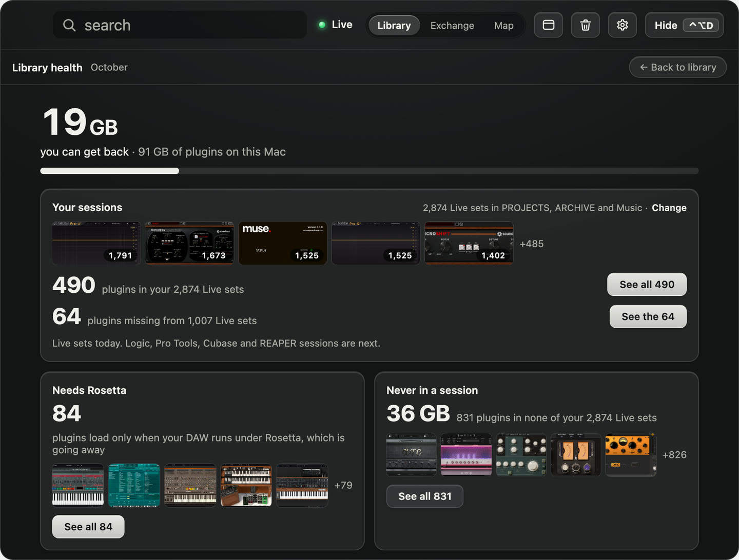Open the teal synth thumbnail under Needs Rosetta
Image resolution: width=739 pixels, height=560 pixels.
pos(134,485)
